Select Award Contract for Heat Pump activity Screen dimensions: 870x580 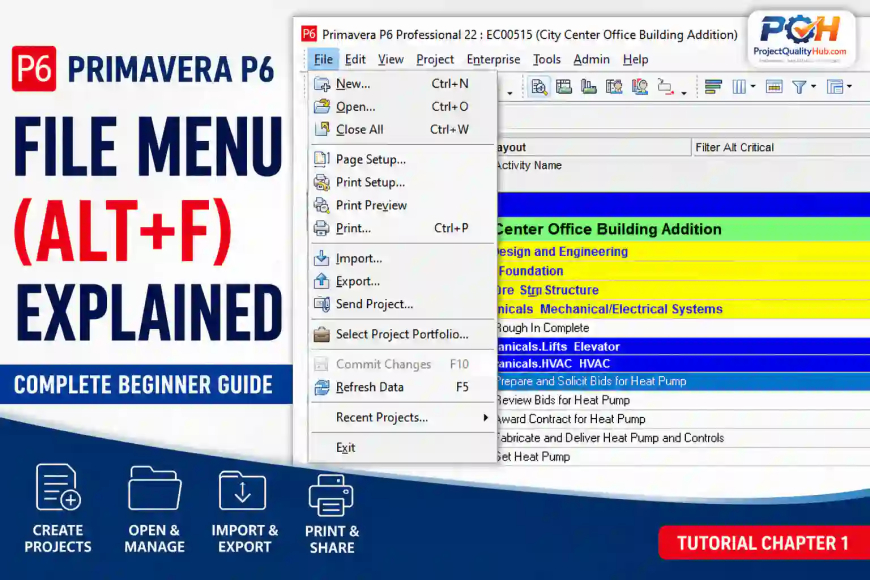683,419
